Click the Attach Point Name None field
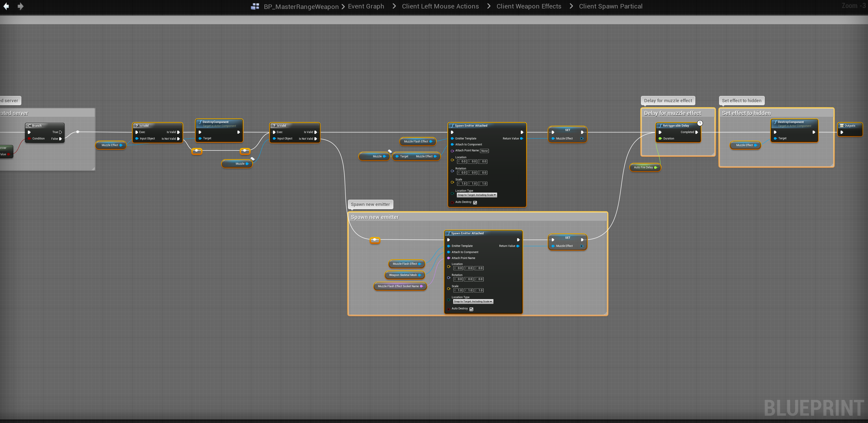This screenshot has width=868, height=423. [x=484, y=151]
